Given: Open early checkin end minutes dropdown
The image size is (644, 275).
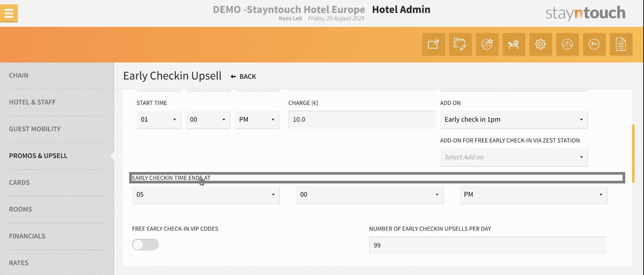Looking at the screenshot, I should [x=370, y=195].
